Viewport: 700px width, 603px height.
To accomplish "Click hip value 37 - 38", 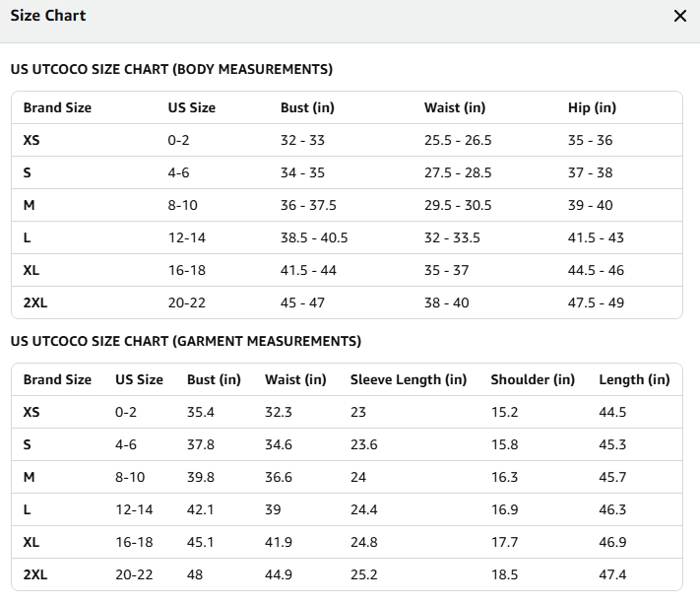I will (590, 172).
